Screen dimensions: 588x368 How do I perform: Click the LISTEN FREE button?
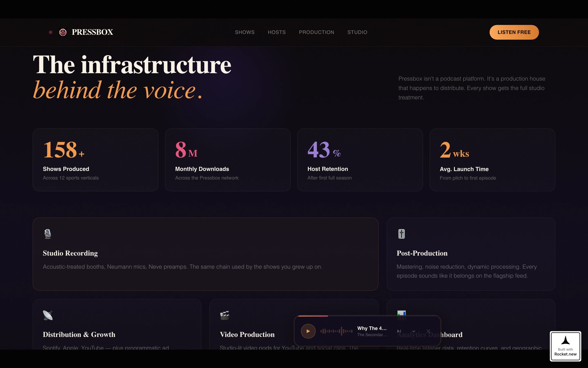point(514,32)
